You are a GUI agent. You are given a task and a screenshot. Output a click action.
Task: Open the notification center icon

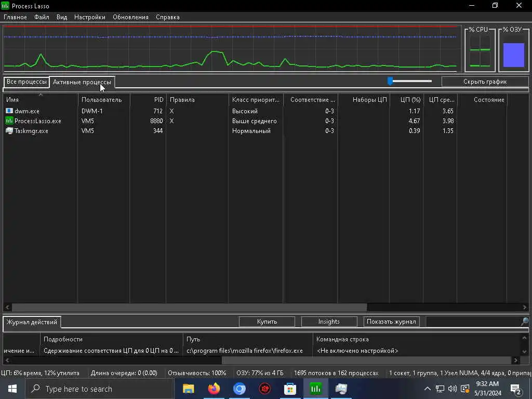pyautogui.click(x=516, y=389)
